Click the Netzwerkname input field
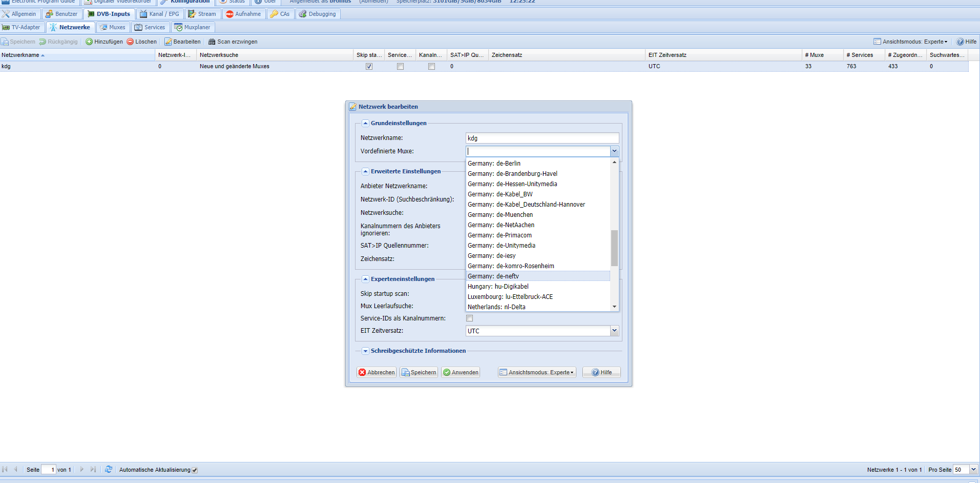 [542, 138]
